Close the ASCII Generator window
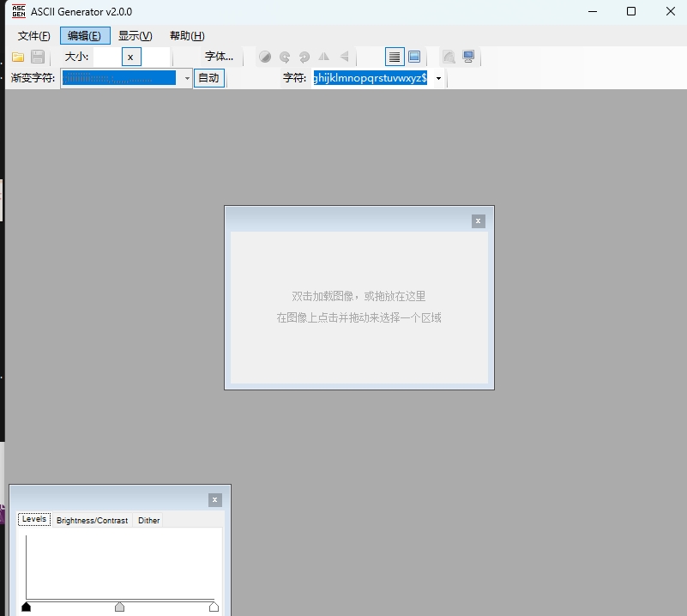This screenshot has width=687, height=616. [x=671, y=11]
